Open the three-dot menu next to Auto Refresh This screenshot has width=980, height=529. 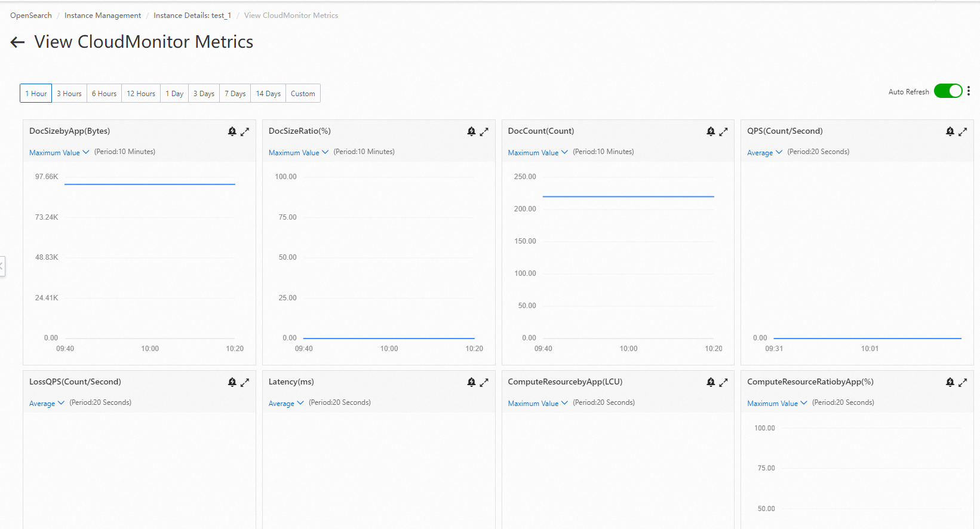[969, 91]
